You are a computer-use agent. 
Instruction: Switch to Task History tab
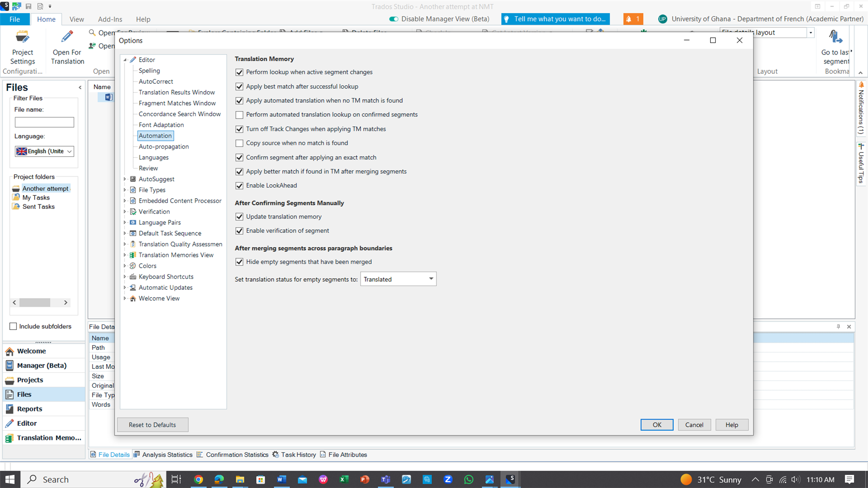click(x=294, y=455)
